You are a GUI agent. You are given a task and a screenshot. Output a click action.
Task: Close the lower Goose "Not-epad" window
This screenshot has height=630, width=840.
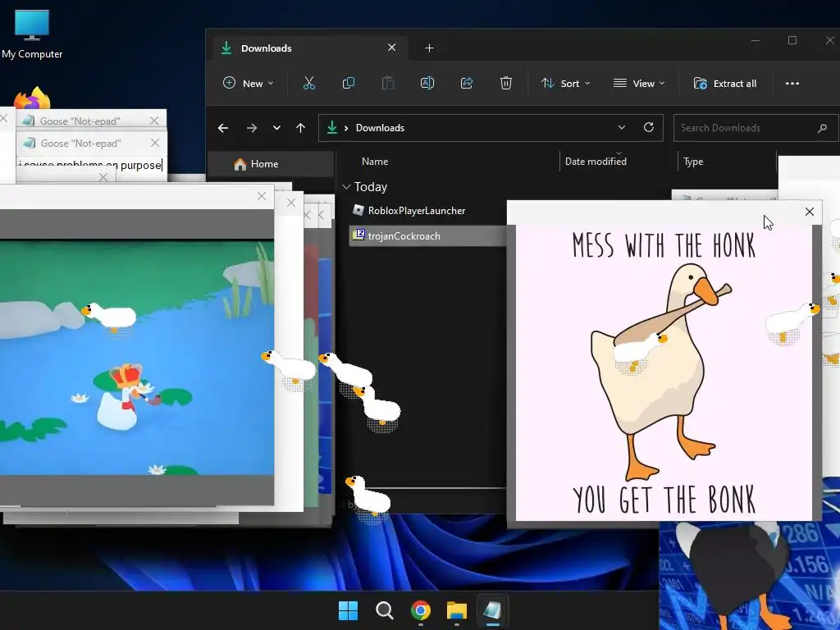point(155,143)
